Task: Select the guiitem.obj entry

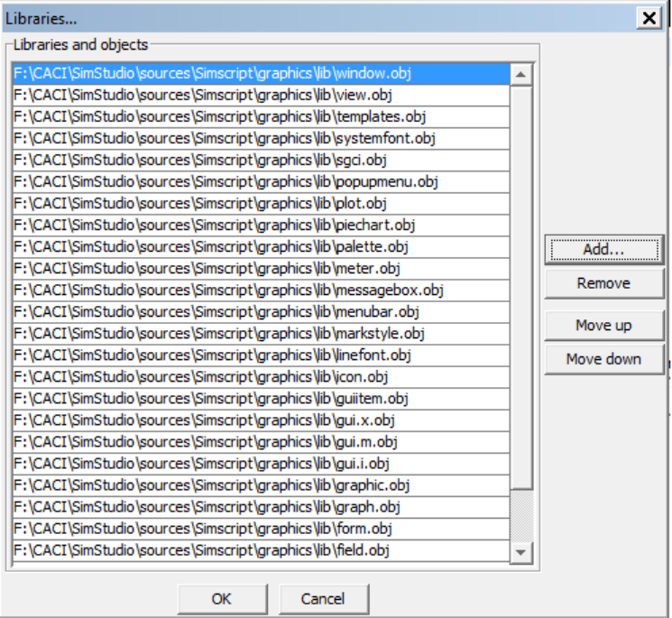Action: click(x=261, y=399)
